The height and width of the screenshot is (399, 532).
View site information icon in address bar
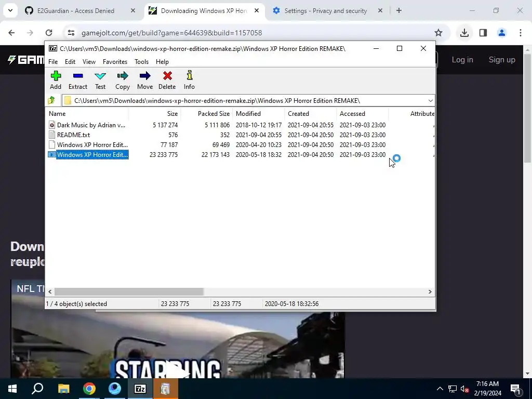(71, 33)
